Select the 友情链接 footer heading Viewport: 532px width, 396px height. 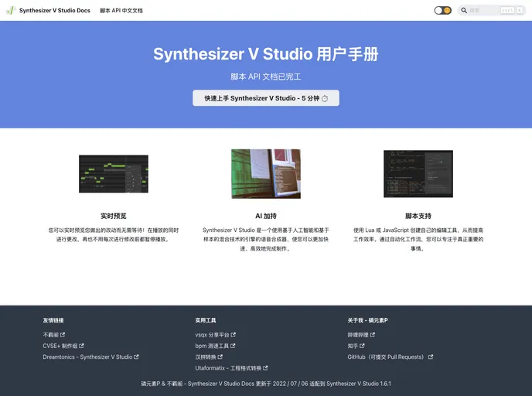[53, 320]
